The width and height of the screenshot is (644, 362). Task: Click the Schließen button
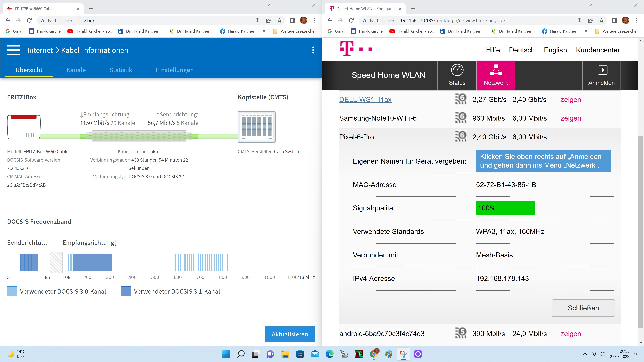(583, 308)
